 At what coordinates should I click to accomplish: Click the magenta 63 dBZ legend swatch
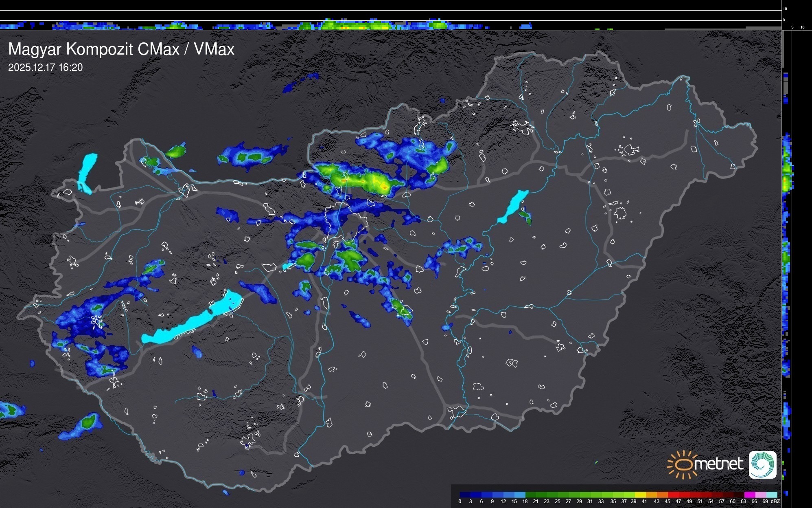749,495
